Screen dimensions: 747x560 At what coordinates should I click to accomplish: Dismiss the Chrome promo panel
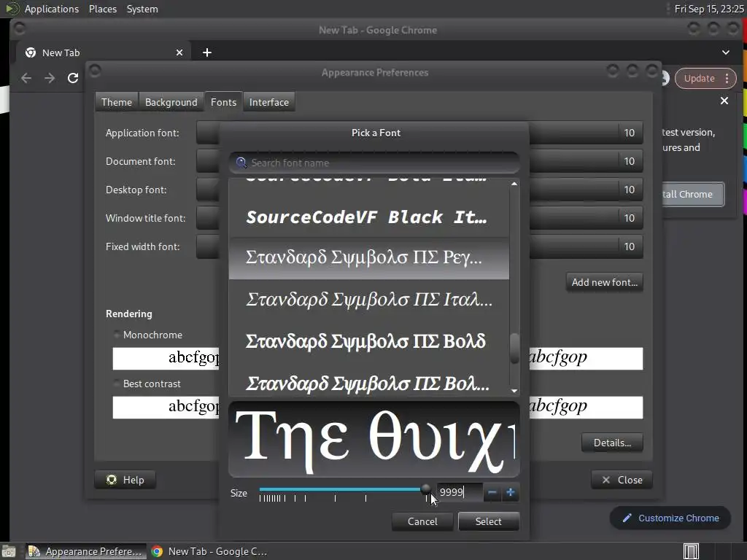[x=724, y=101]
